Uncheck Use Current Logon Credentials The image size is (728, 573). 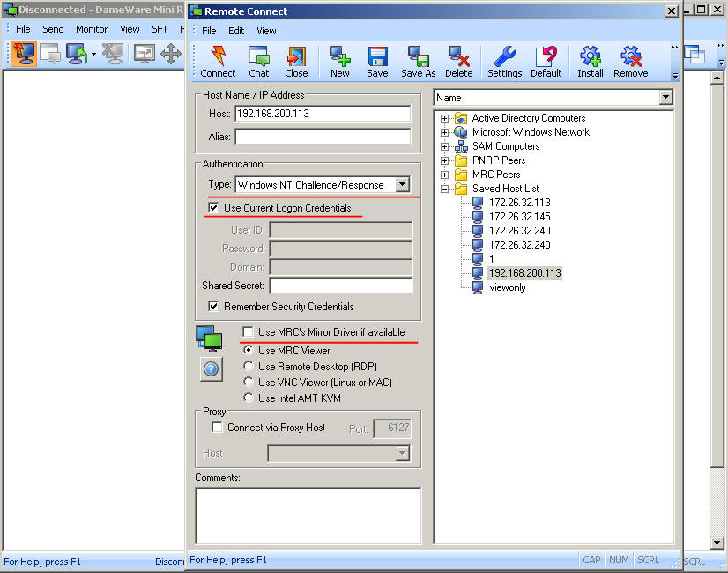tap(213, 208)
